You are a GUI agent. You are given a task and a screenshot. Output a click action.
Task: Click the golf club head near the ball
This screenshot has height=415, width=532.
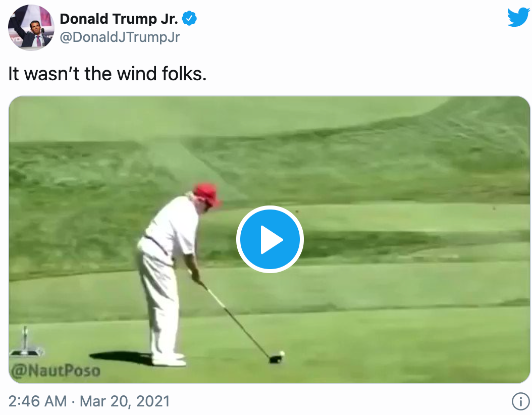pos(275,358)
